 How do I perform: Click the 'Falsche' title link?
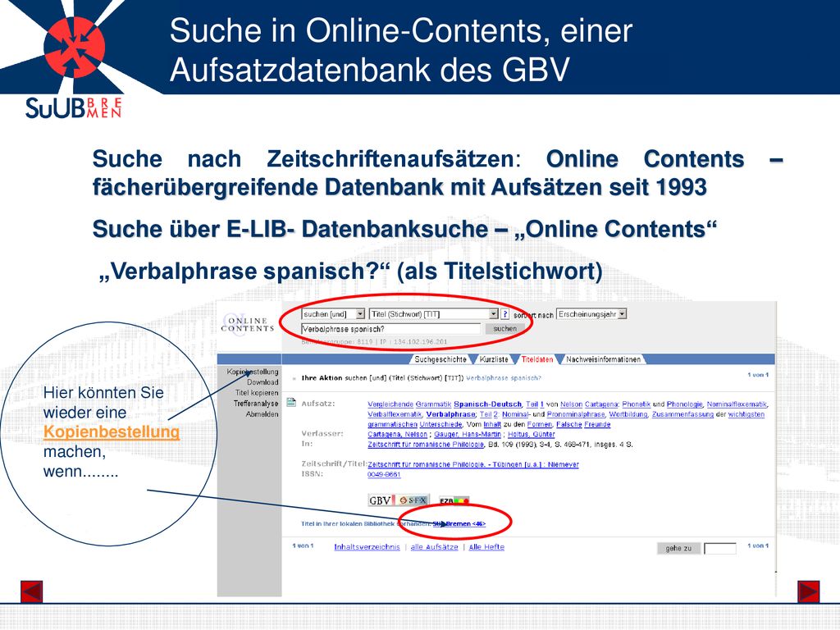pos(568,424)
